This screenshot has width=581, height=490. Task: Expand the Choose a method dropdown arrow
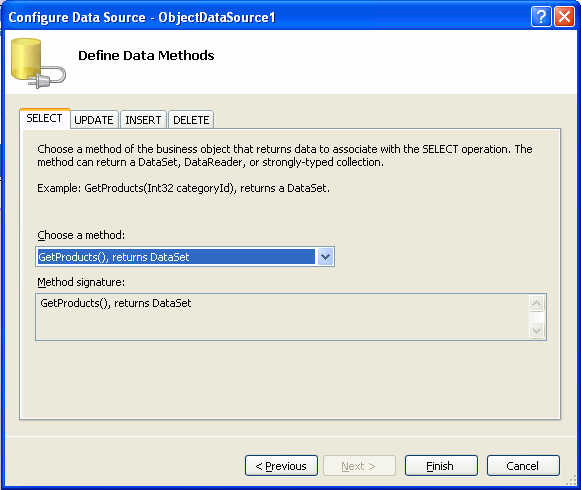pyautogui.click(x=325, y=256)
